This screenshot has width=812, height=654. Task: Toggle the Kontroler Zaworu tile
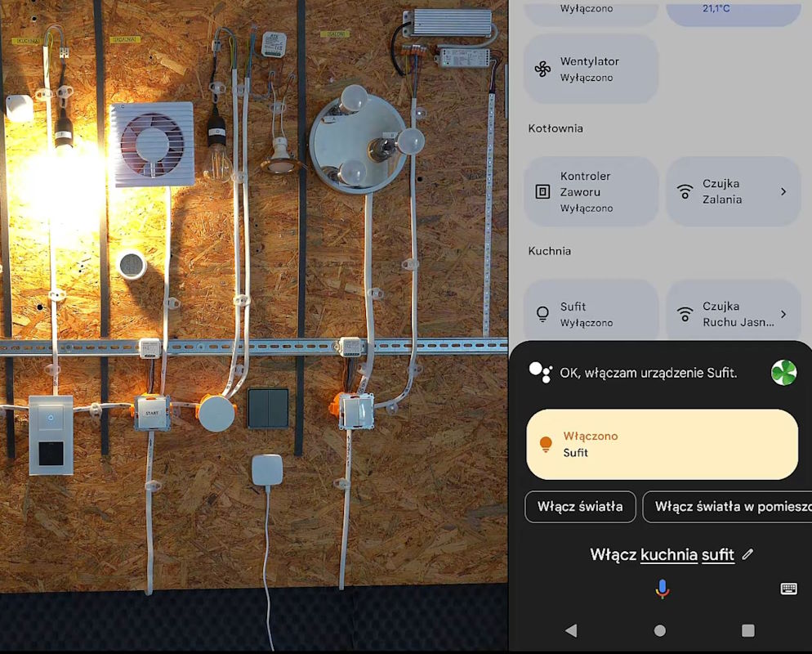pyautogui.click(x=591, y=191)
